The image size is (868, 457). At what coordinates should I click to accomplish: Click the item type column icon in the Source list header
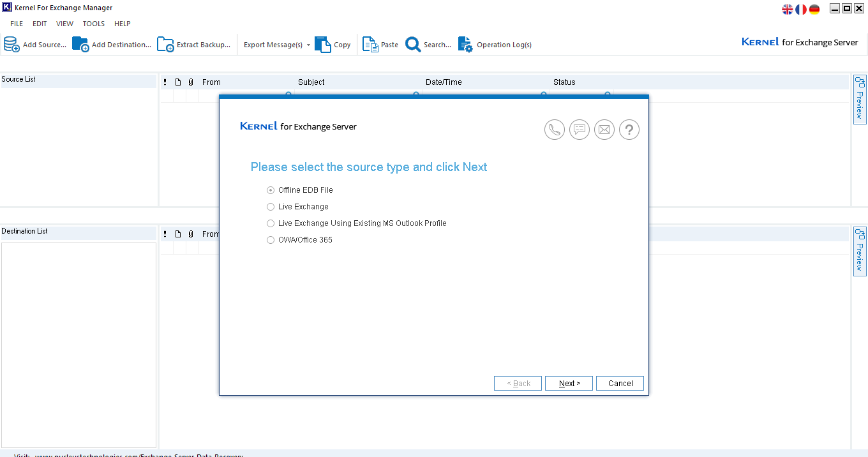pos(178,82)
